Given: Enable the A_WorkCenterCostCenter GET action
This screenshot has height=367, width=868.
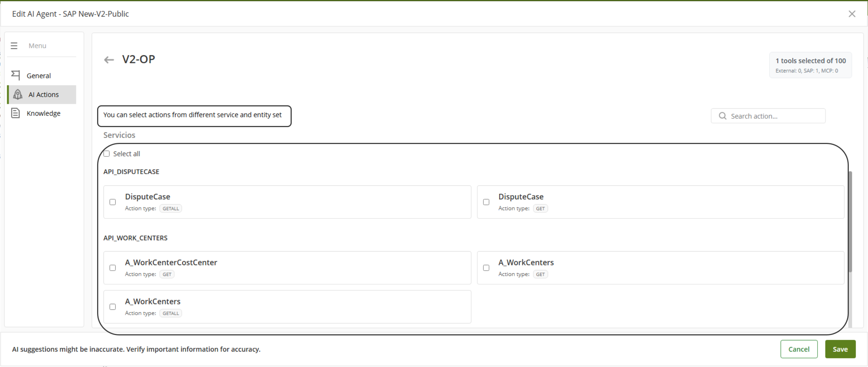Looking at the screenshot, I should pos(113,268).
